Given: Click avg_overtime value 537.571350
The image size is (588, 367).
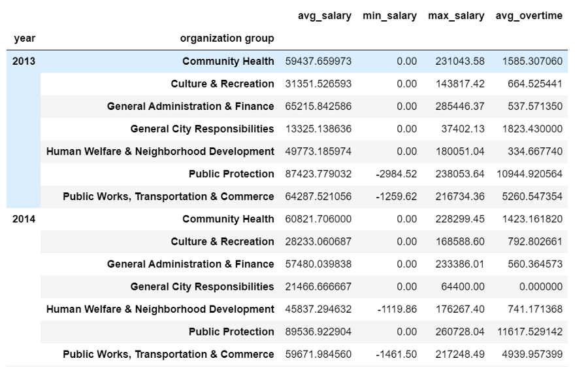Looking at the screenshot, I should coord(535,107).
